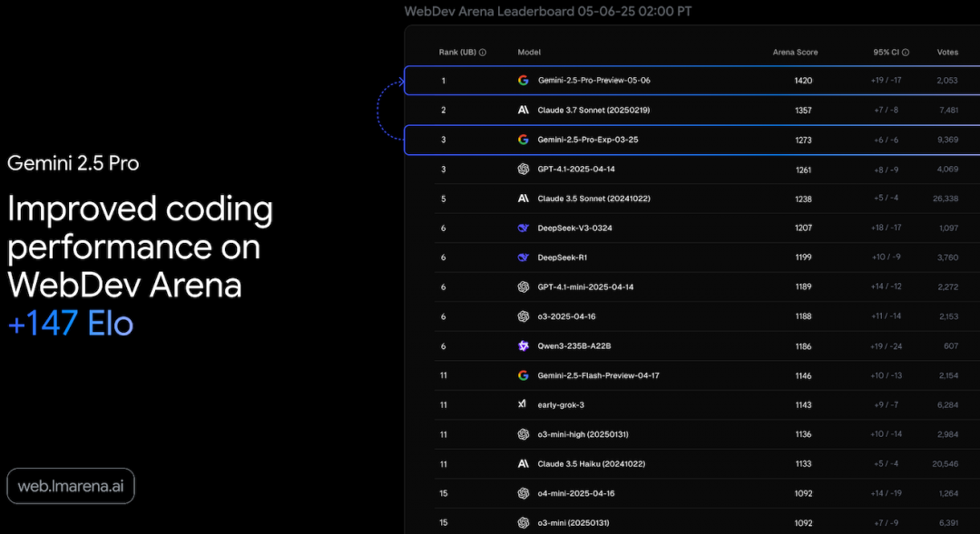Click the OpenAI logo beside o4-mini-2025-04-16

[x=524, y=493]
